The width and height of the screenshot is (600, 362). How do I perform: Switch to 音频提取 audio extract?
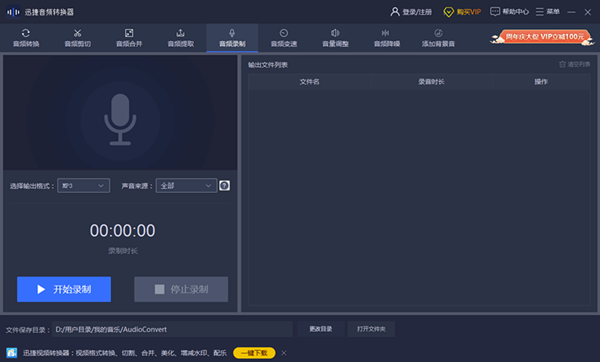[x=181, y=38]
